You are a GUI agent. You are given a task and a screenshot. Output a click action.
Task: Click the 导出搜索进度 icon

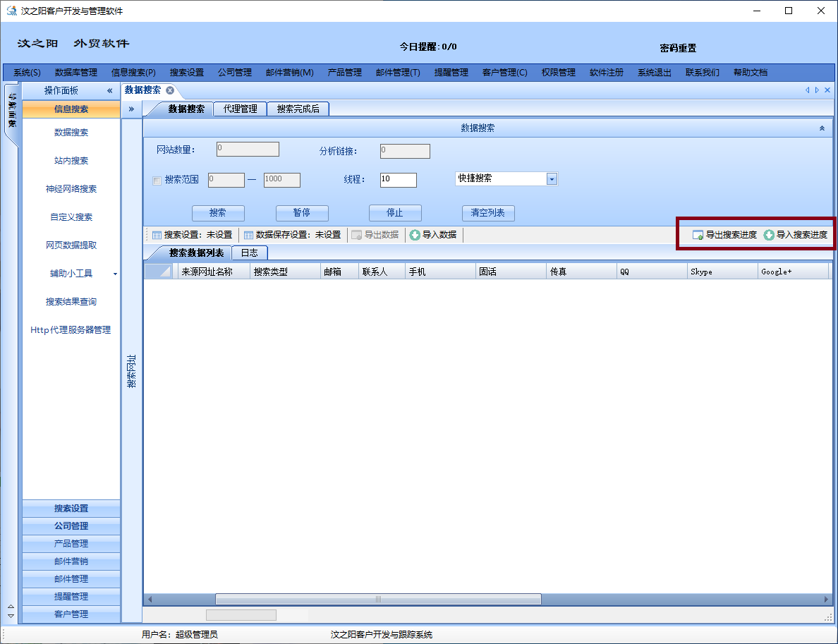coord(698,235)
